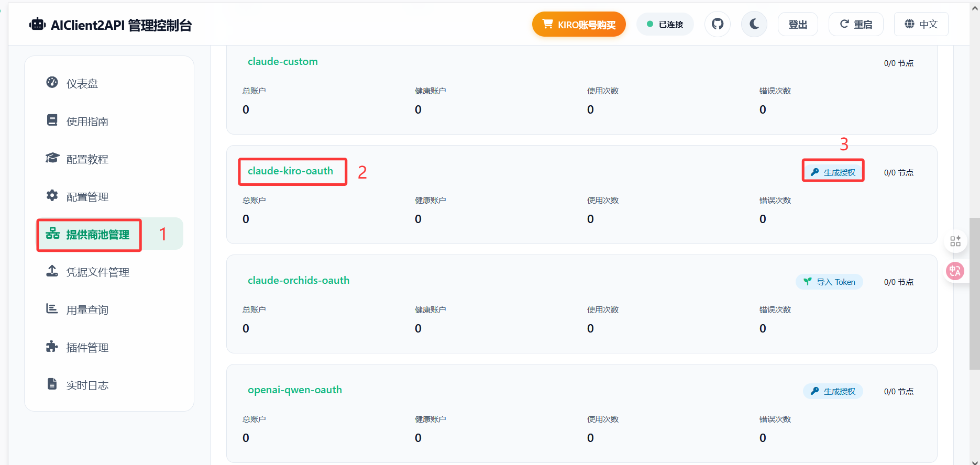
Task: Open 配置教程 in sidebar
Action: click(109, 159)
